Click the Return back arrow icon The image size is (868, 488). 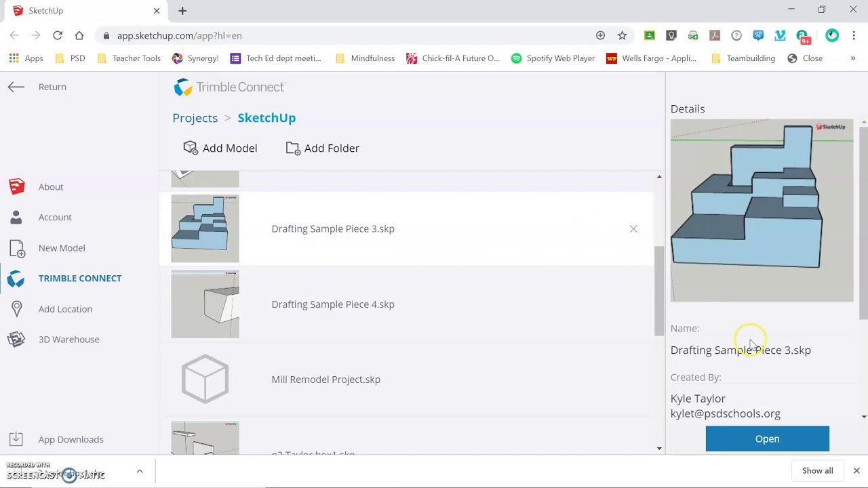tap(16, 87)
